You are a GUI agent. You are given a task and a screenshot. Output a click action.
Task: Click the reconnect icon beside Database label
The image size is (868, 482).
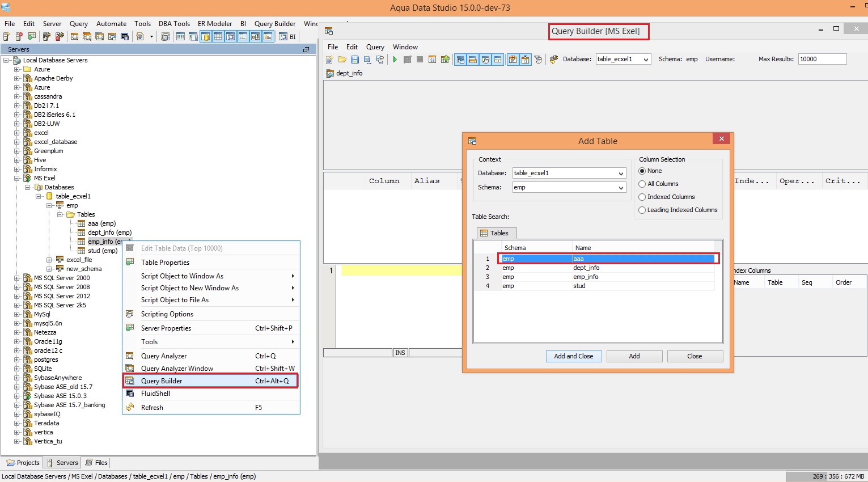554,59
